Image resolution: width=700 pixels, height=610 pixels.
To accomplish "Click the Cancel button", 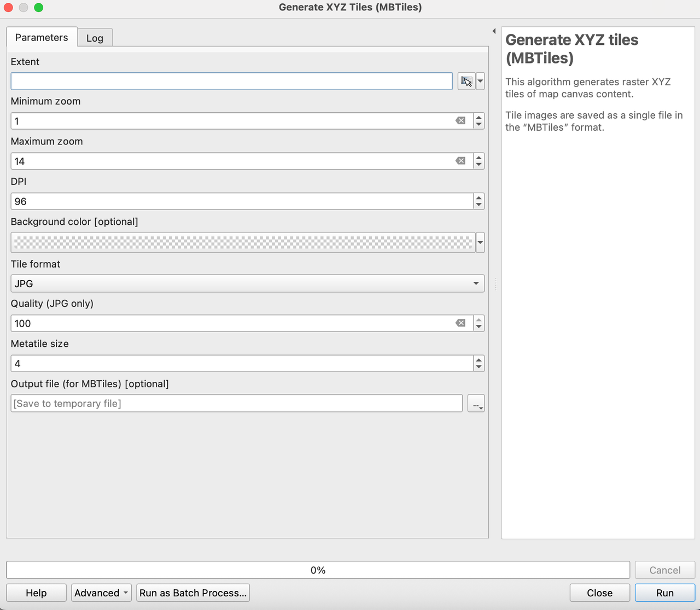I will pos(665,570).
